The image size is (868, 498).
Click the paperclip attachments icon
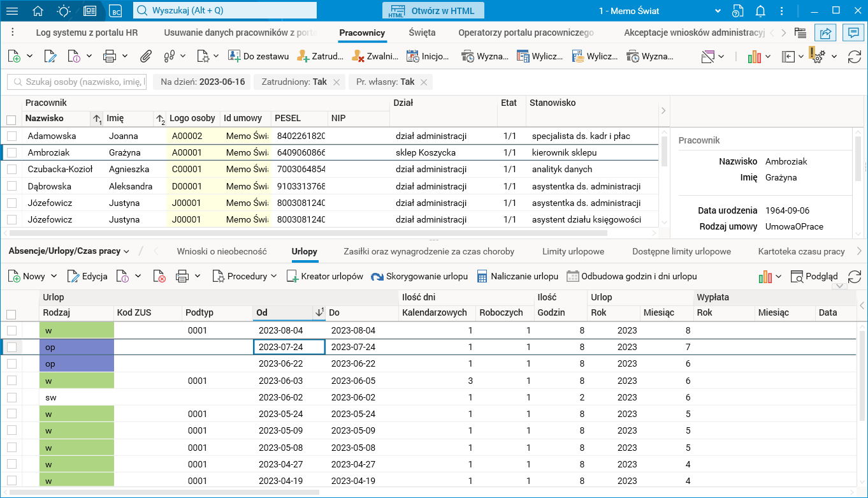[x=145, y=56]
